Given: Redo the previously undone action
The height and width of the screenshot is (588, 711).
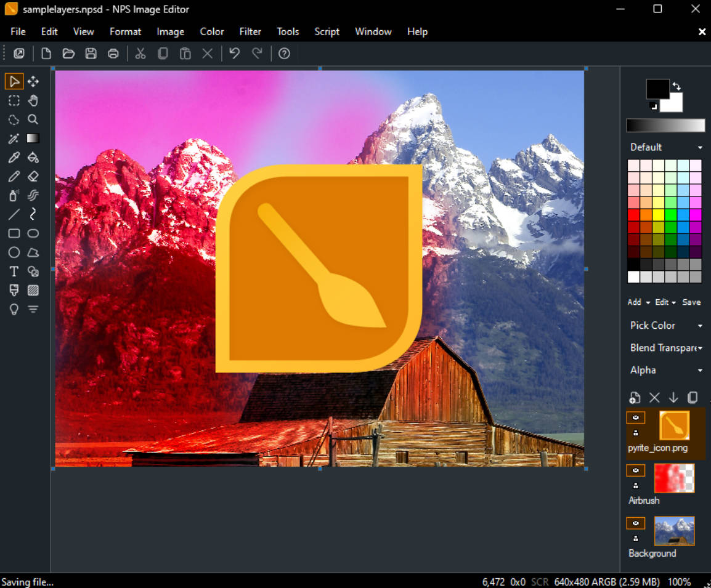Looking at the screenshot, I should (x=257, y=54).
